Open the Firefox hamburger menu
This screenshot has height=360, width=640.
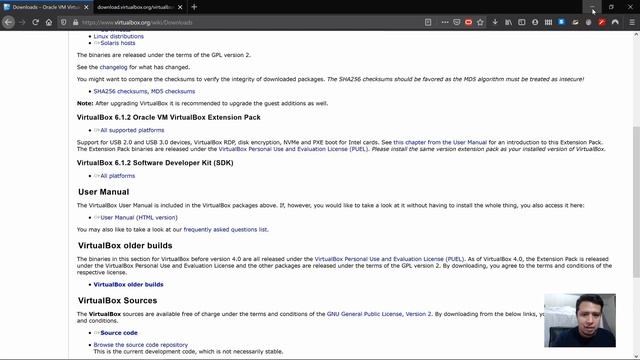632,22
